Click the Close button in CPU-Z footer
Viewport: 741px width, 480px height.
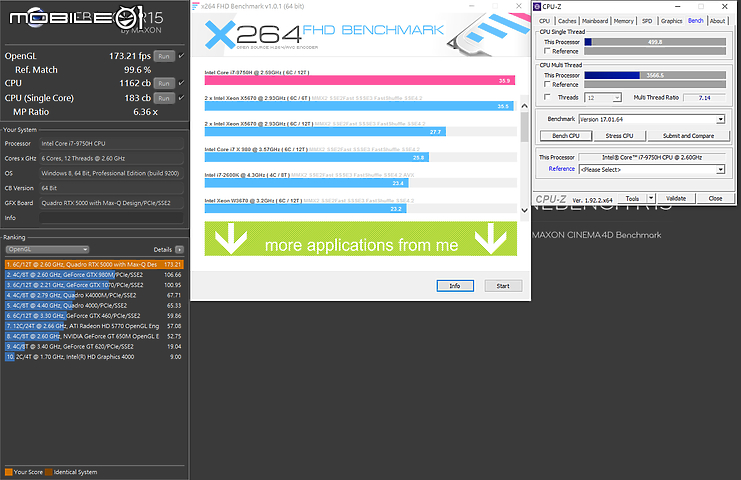click(715, 198)
